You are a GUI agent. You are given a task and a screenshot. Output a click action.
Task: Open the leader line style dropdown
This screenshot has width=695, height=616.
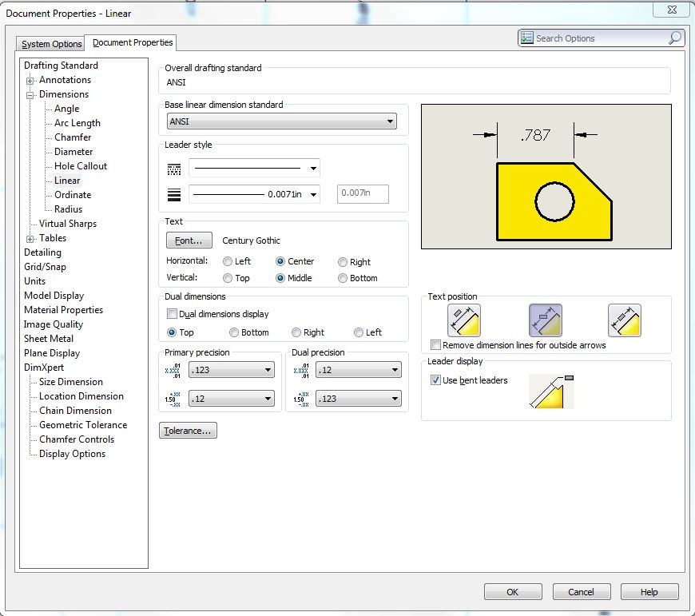pyautogui.click(x=254, y=169)
